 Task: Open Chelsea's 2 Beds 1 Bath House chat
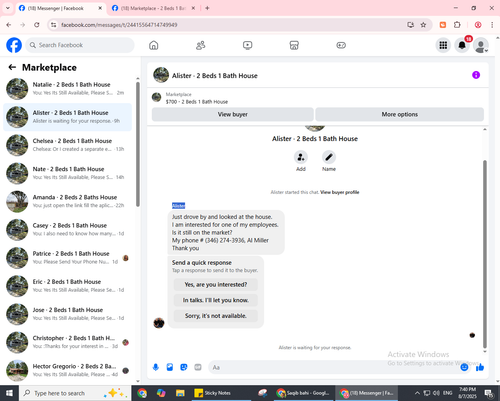click(x=68, y=145)
